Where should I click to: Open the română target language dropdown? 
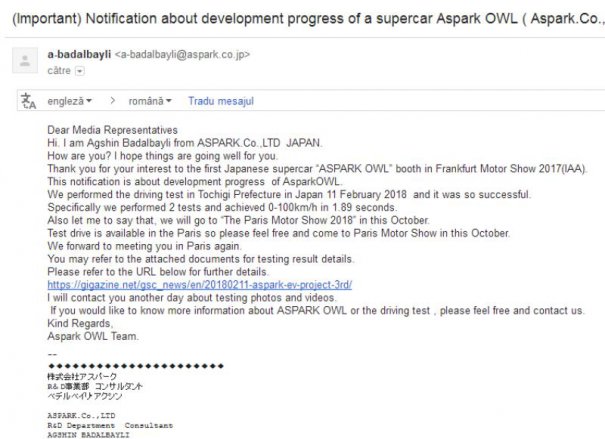click(x=150, y=101)
